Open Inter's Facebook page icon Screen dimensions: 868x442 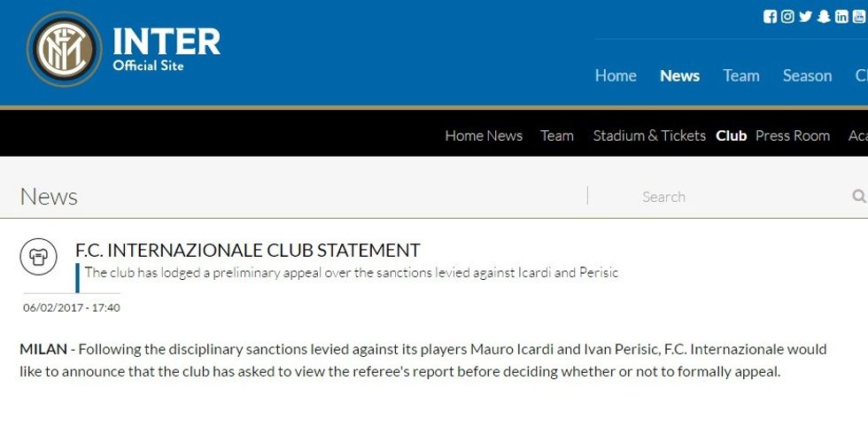pyautogui.click(x=770, y=17)
